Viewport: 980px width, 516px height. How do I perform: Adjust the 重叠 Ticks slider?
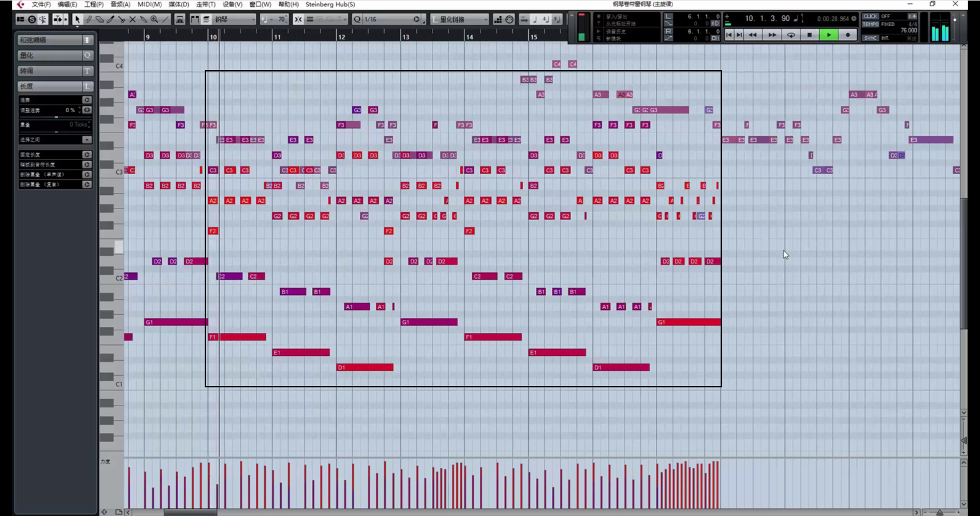(55, 131)
